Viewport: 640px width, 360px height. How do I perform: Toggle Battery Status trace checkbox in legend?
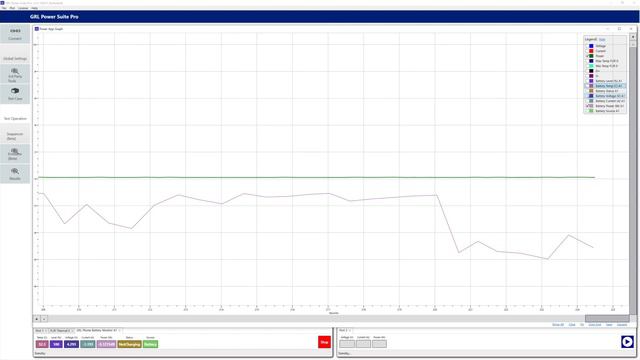(x=587, y=91)
